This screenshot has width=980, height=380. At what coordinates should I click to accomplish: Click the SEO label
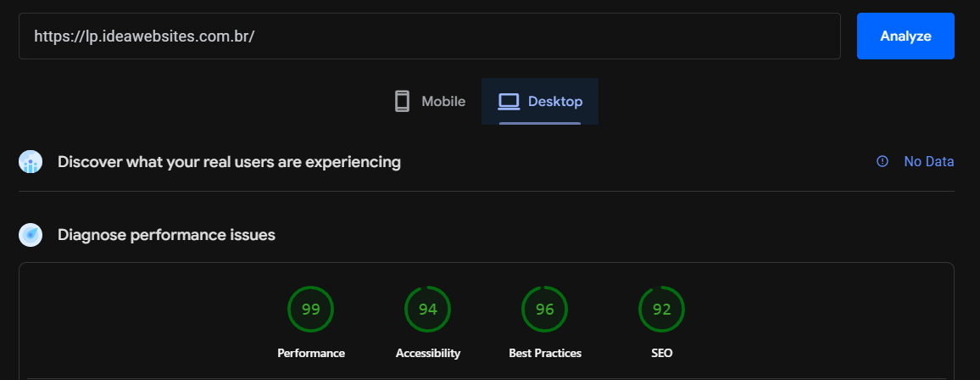tap(662, 353)
